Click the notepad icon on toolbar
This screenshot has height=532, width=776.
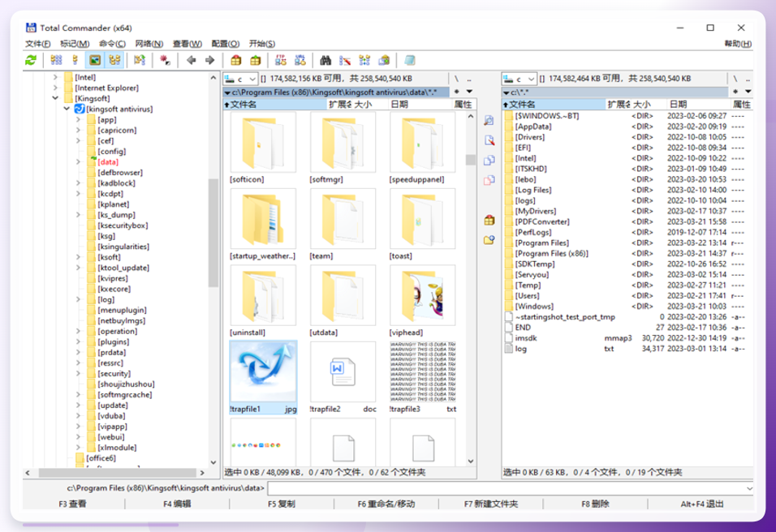[409, 60]
